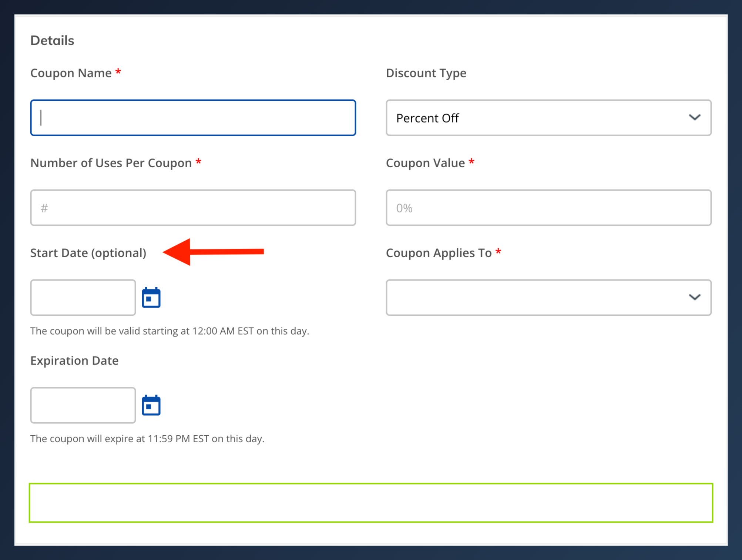742x560 pixels.
Task: Click the Coupon Name label
Action: pos(71,73)
